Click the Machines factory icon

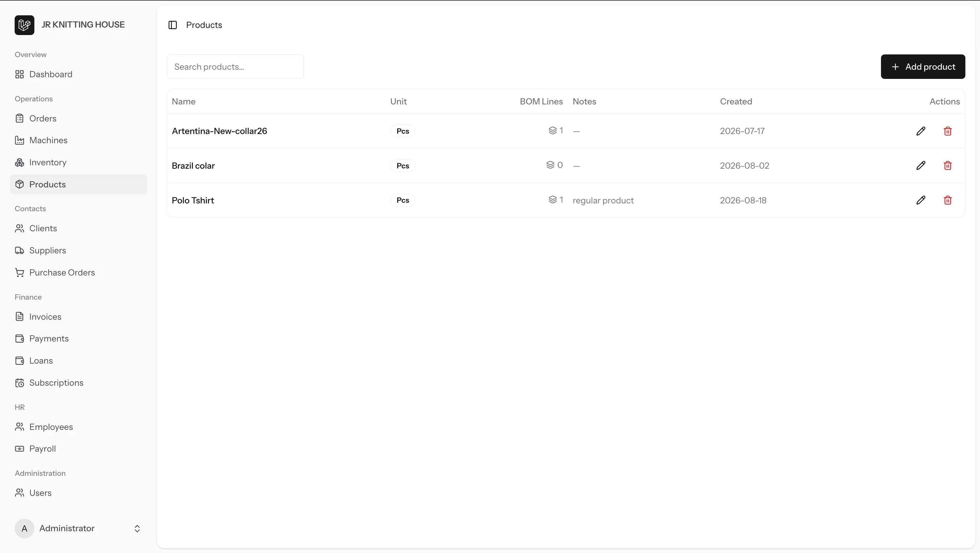pos(19,140)
